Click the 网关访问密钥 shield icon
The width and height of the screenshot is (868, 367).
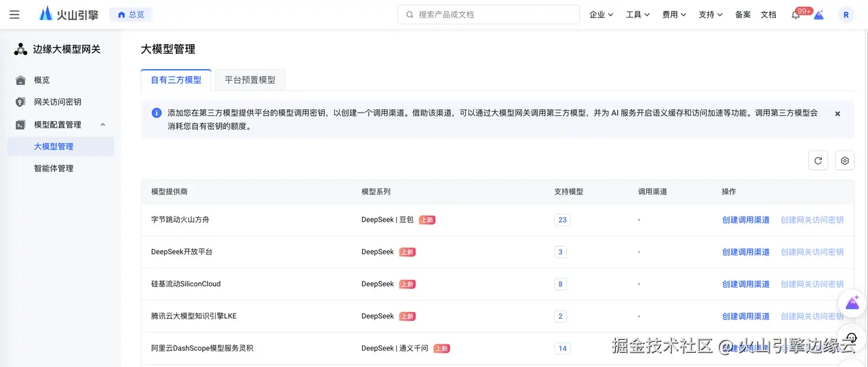(20, 102)
